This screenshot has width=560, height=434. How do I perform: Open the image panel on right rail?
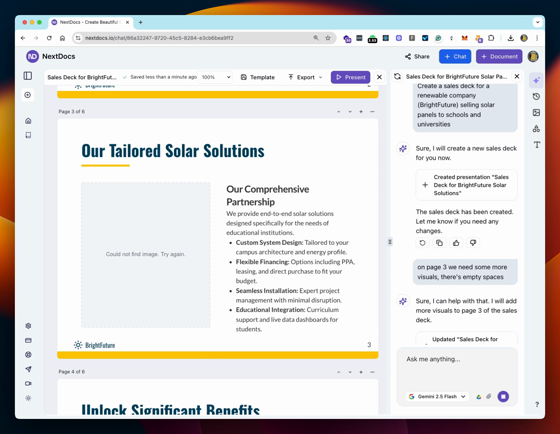click(x=536, y=113)
